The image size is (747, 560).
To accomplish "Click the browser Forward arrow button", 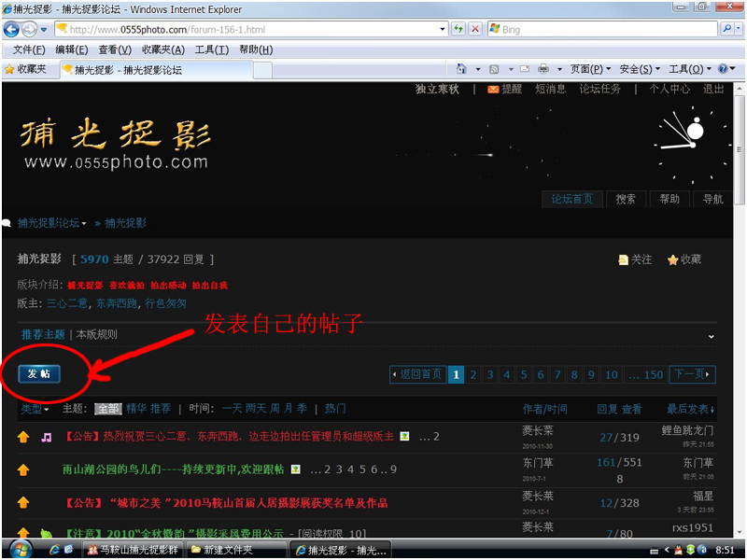I will [x=30, y=30].
